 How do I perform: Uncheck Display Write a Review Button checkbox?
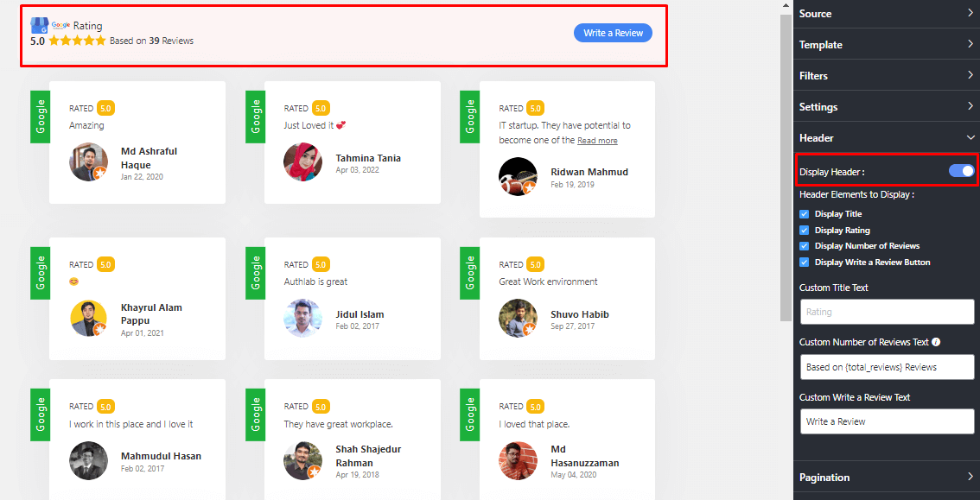805,263
